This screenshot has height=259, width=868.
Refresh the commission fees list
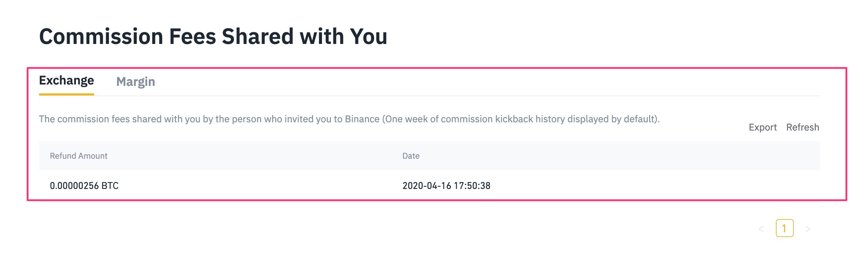(x=802, y=127)
